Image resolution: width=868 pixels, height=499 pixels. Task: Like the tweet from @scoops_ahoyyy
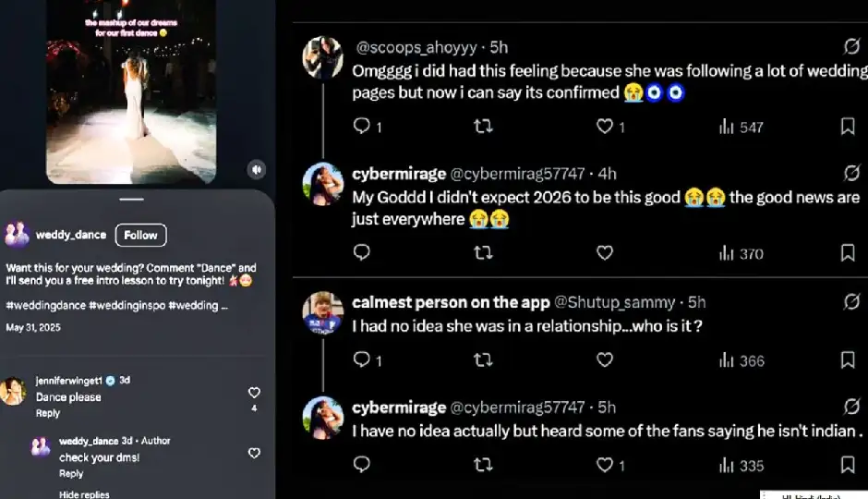(x=605, y=126)
